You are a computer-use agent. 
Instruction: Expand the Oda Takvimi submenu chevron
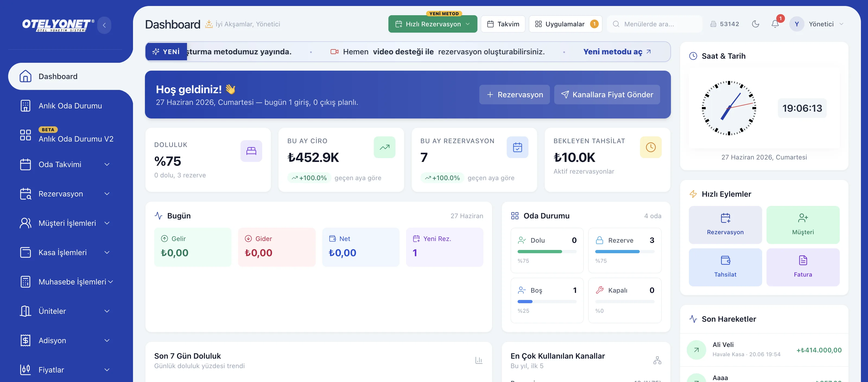pos(107,165)
